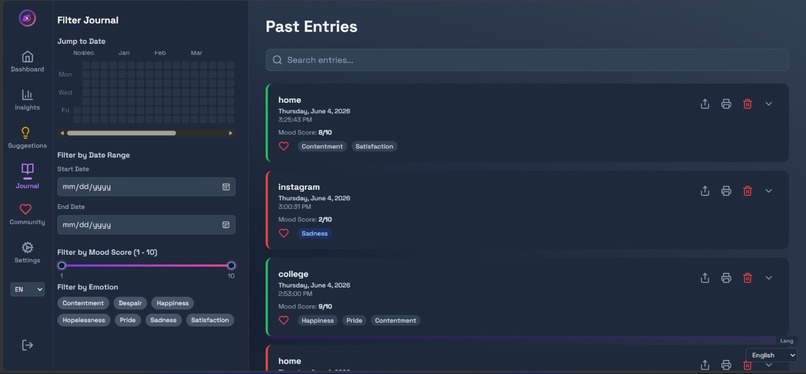Print the first home entry
This screenshot has width=806, height=374.
tap(726, 104)
